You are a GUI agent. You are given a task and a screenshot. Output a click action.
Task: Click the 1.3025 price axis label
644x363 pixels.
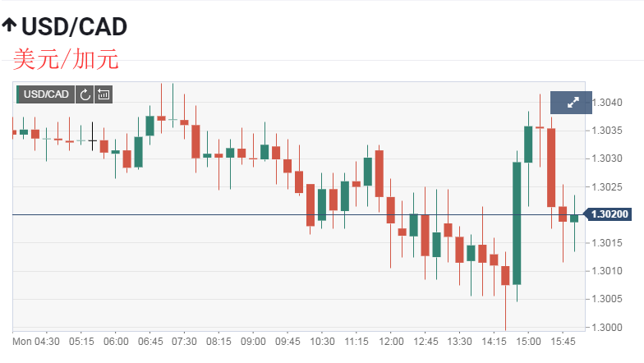(606, 187)
